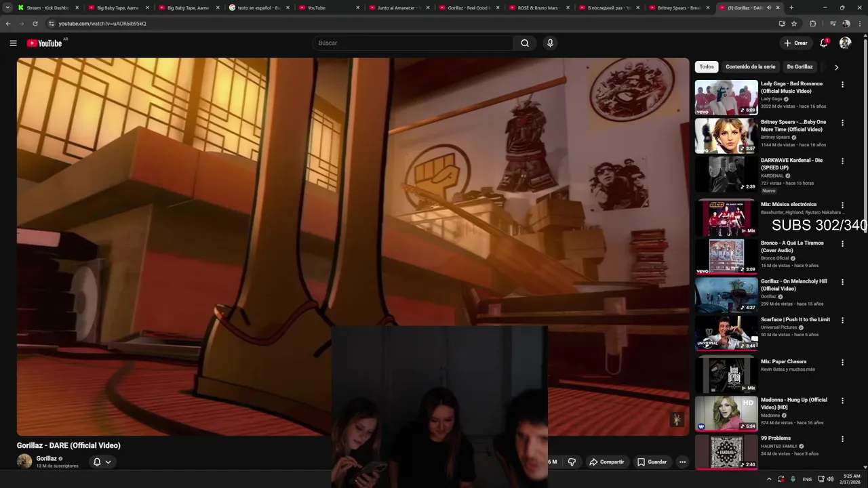Open options for Mix: Música electrónica
Viewport: 868px width, 488px height.
coord(842,205)
